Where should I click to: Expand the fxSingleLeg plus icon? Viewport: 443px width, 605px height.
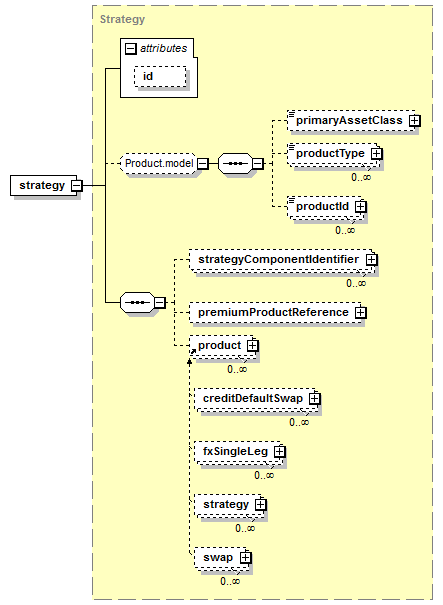[x=279, y=451]
